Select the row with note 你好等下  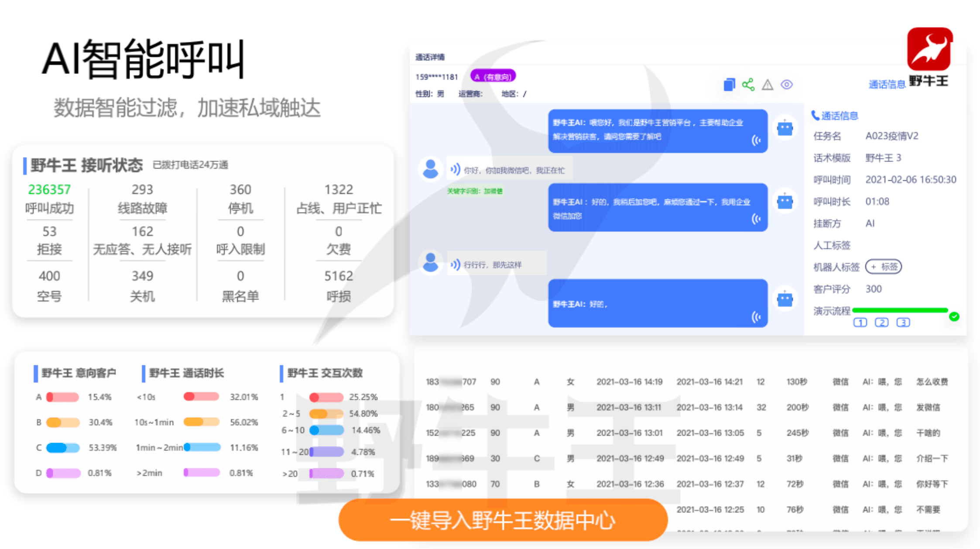[687, 484]
